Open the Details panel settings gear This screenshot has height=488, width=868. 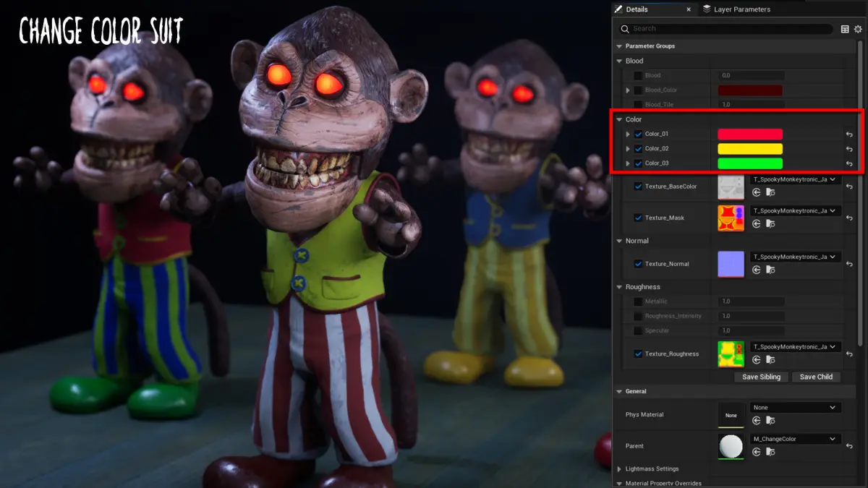(858, 29)
